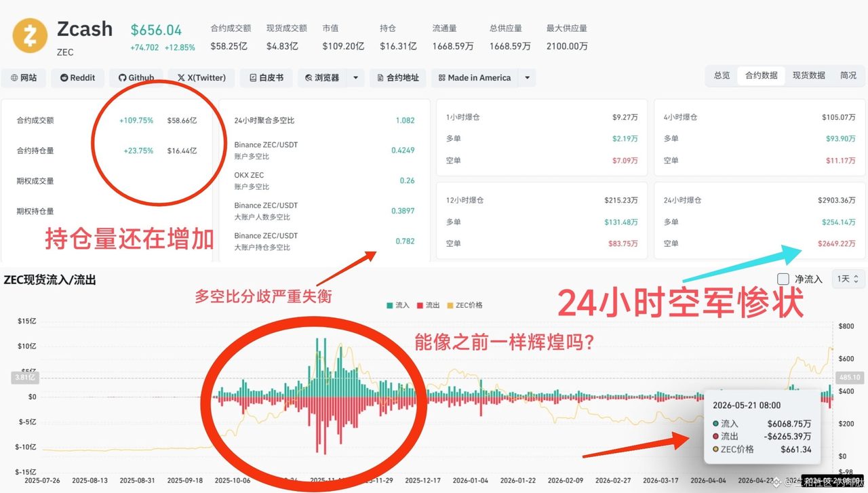868x493 pixels.
Task: Click the 24小时爆仓 $2903.36万 row
Action: (x=759, y=201)
